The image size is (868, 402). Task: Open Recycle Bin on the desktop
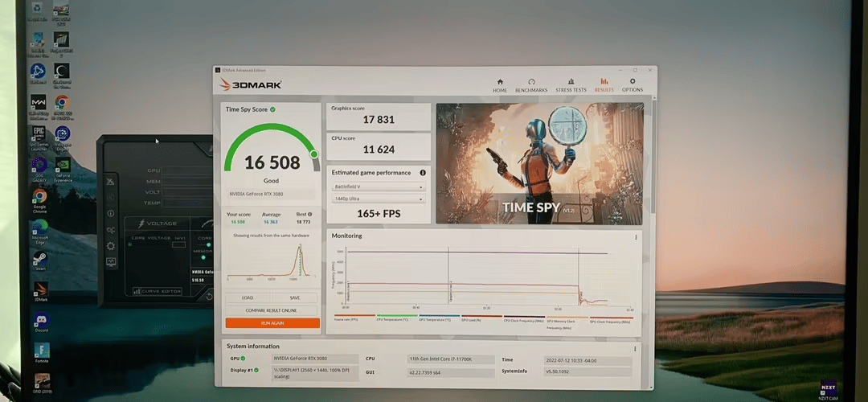(37, 11)
